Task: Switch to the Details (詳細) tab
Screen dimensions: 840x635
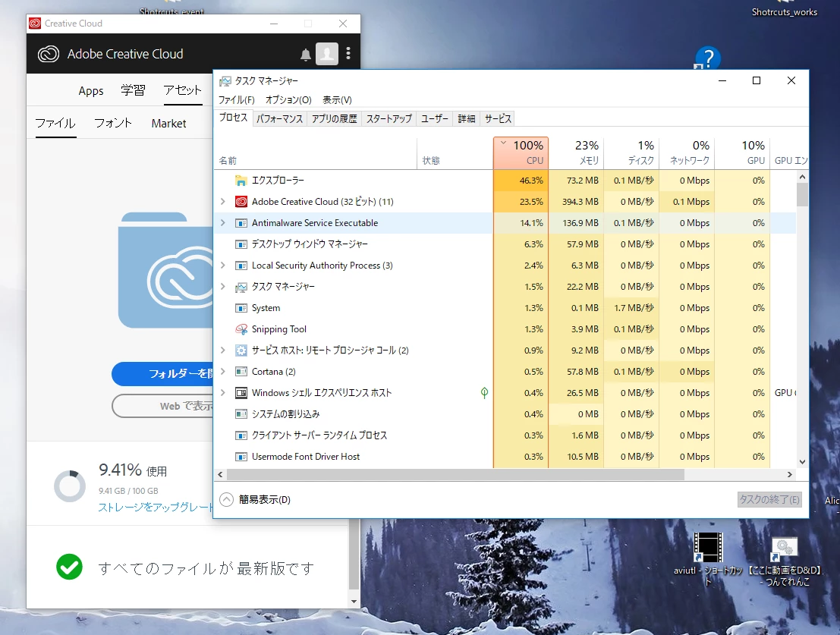Action: (x=467, y=119)
